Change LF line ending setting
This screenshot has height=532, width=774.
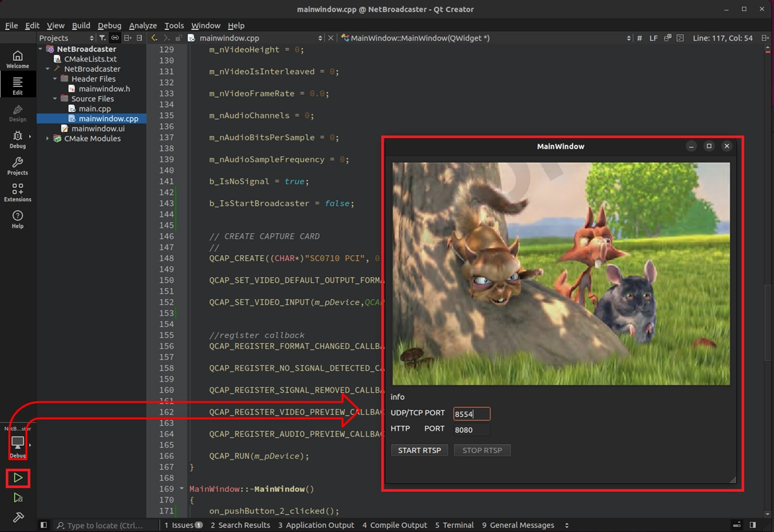point(653,38)
